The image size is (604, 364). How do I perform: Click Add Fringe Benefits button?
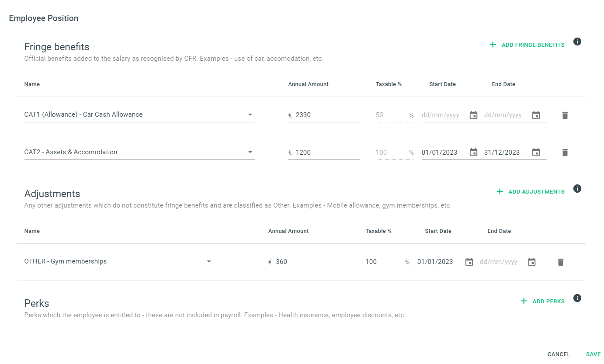coord(527,45)
